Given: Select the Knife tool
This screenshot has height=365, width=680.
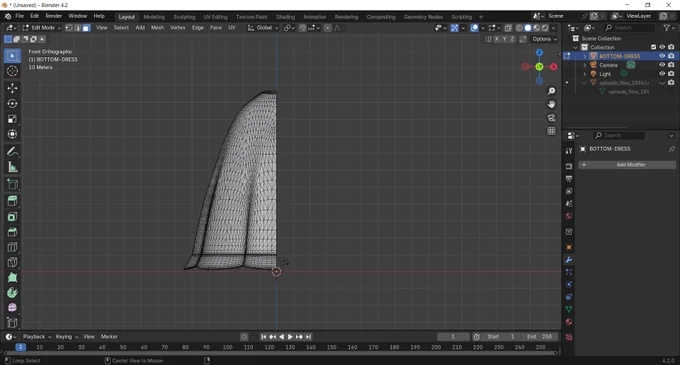Looking at the screenshot, I should 12,262.
